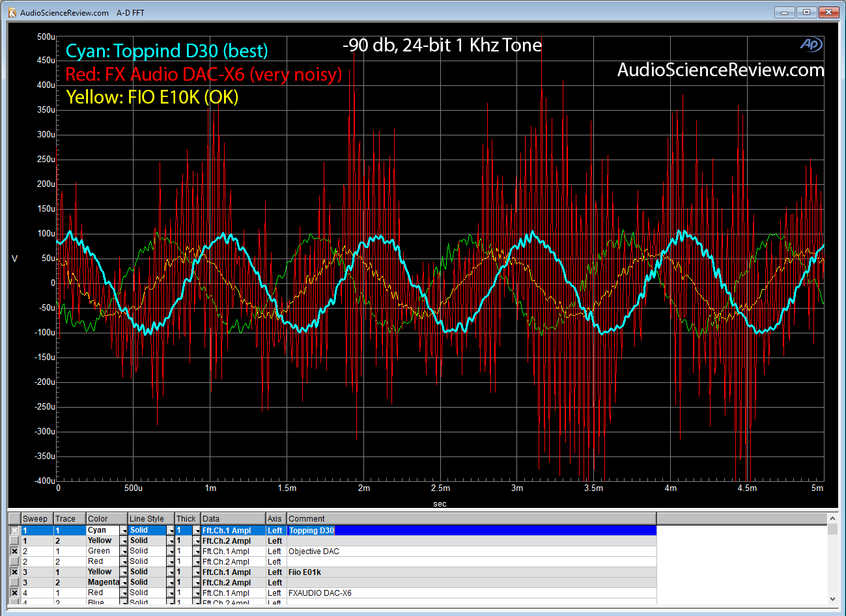Uncheck the Objective DAC trace checkbox
Screen dimensions: 846x616
14,552
